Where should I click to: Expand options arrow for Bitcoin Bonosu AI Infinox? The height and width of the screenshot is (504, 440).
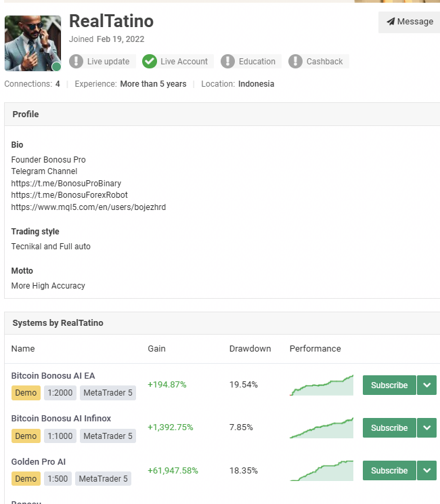coord(426,428)
